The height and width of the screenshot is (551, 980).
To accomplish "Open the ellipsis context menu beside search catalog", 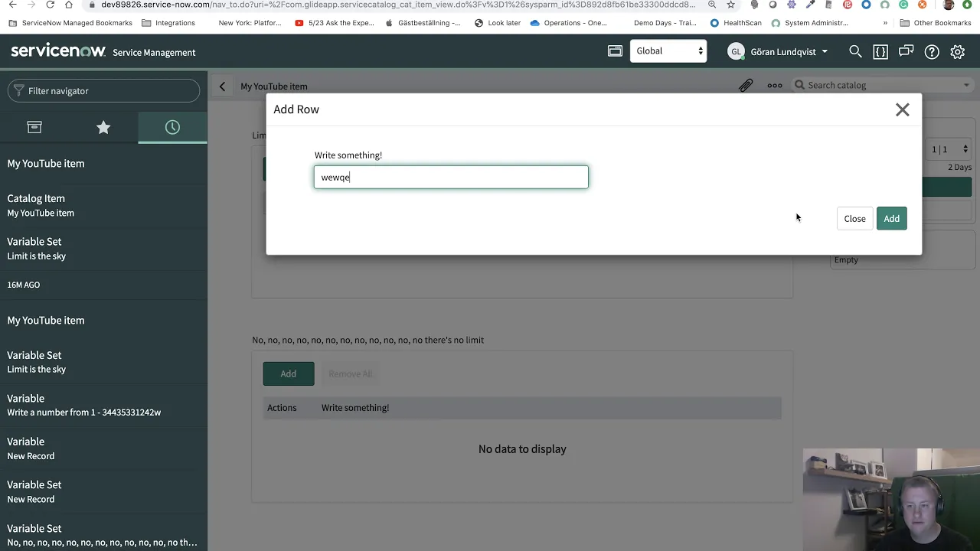I will click(x=774, y=86).
